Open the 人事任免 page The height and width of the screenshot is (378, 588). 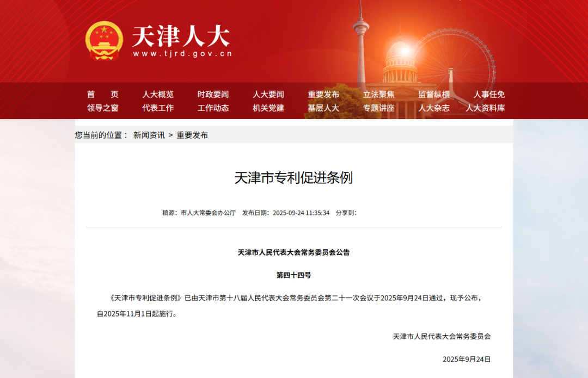[x=489, y=94]
